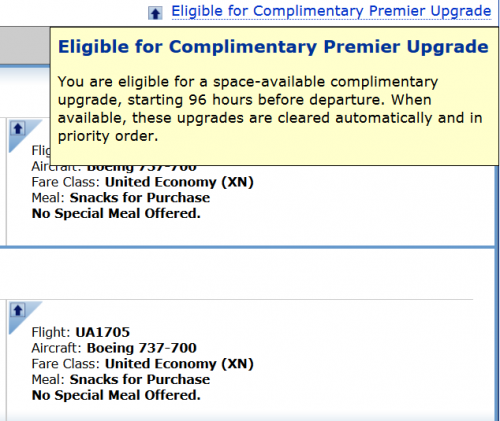This screenshot has height=421, width=500.
Task: Click the bold tooltip heading about Premier Upgrade
Action: (273, 46)
